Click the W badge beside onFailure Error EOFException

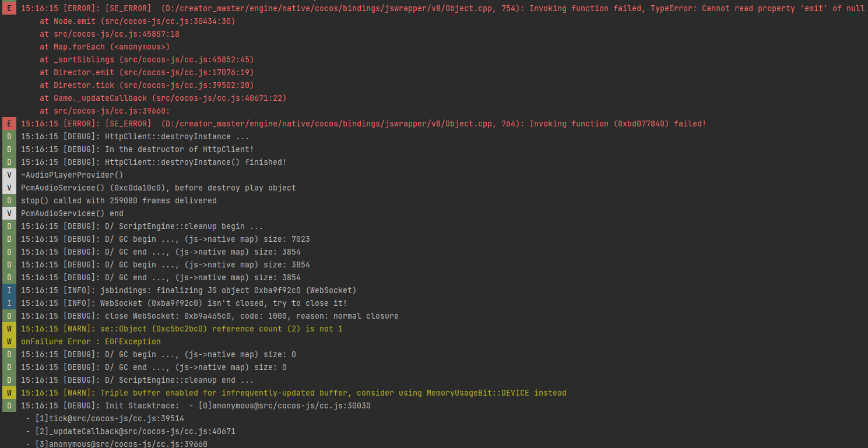(x=9, y=341)
